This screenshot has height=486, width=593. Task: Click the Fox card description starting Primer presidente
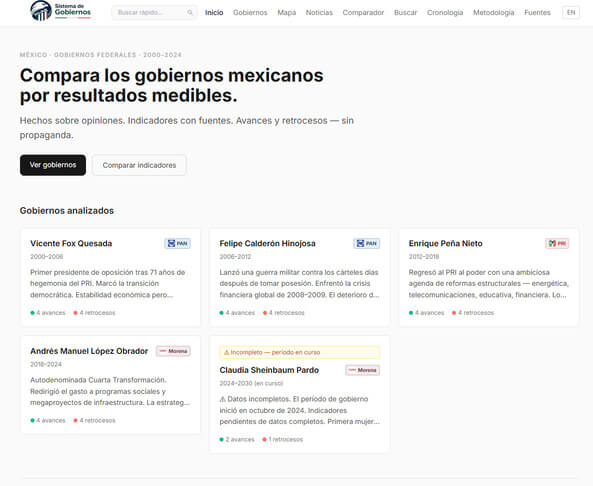[108, 283]
